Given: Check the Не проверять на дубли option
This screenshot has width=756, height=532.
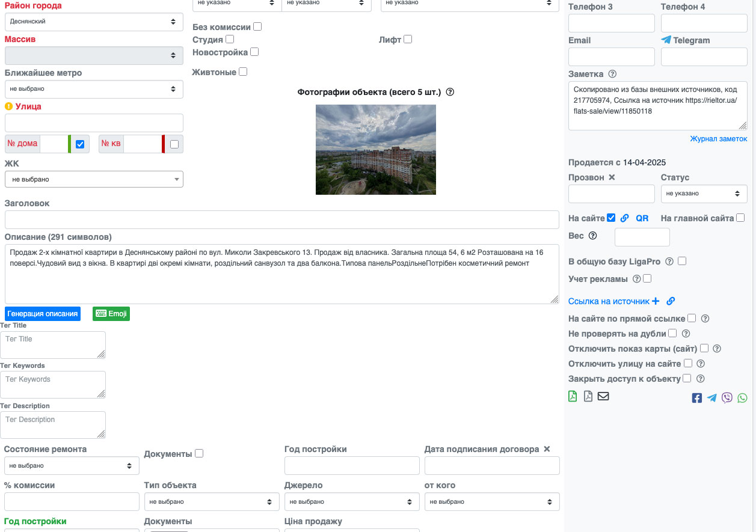Looking at the screenshot, I should [672, 333].
